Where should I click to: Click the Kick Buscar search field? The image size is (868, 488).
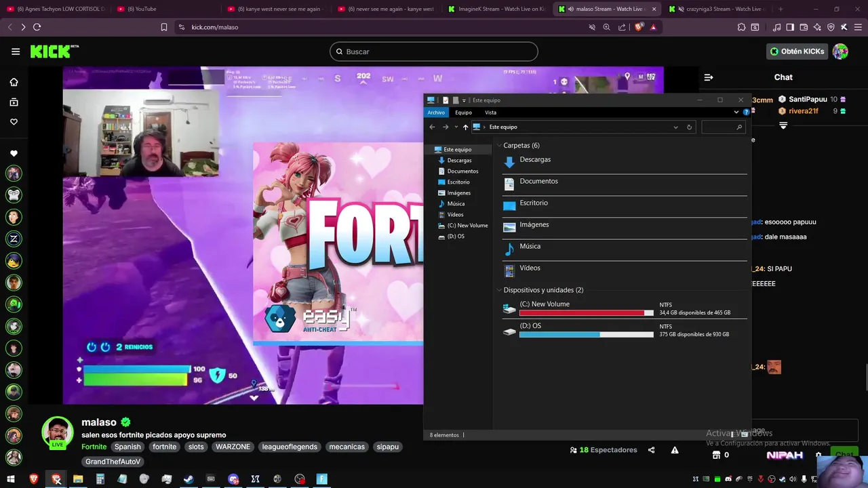(x=434, y=52)
